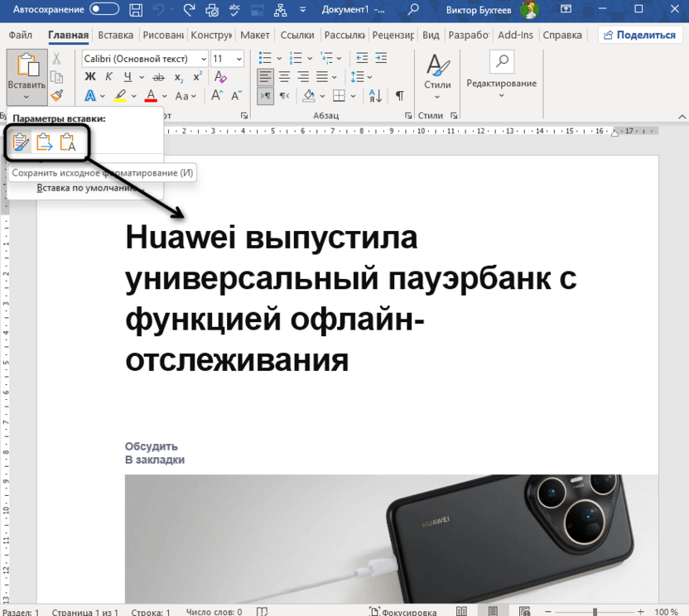Screen dimensions: 689x616
Task: Click the Redo arrow icon
Action: click(189, 10)
